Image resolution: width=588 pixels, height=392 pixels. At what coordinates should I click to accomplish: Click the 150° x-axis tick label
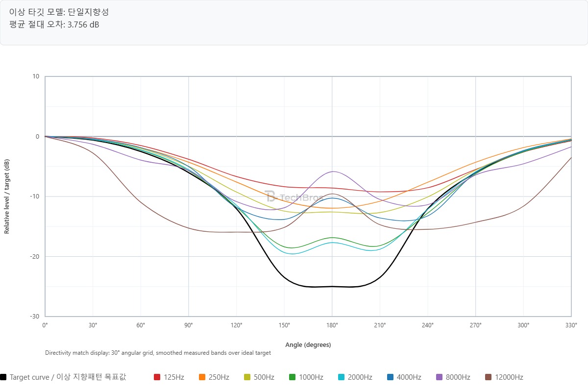[284, 325]
